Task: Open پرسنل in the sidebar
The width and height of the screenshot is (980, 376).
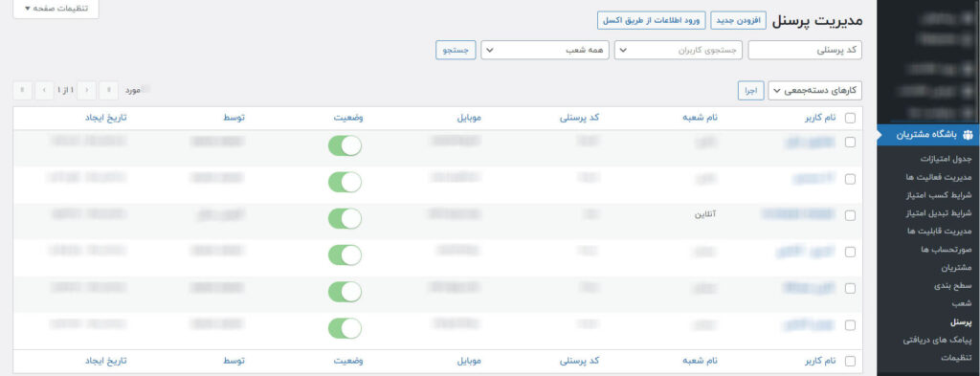Action: 961,322
